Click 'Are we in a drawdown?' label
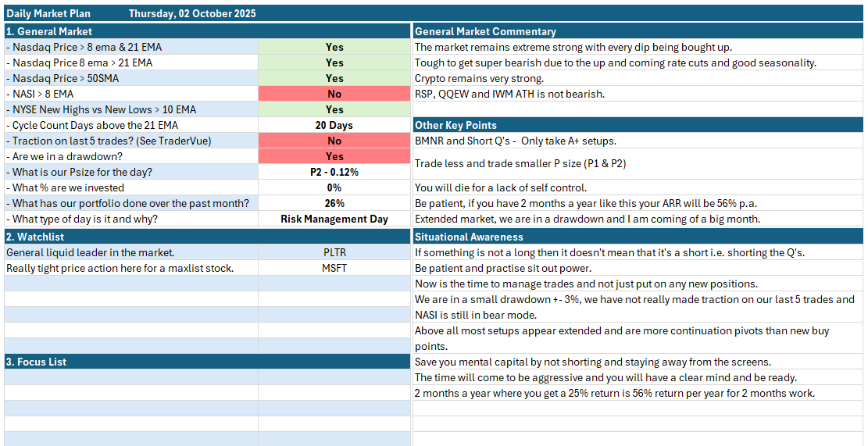 point(131,156)
